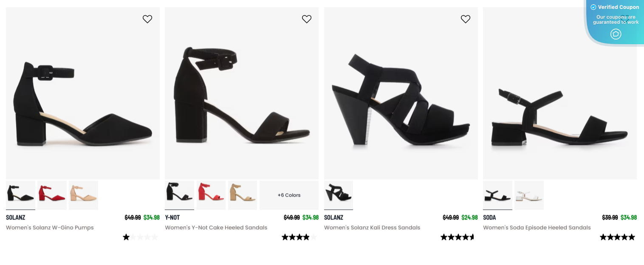Click the SODA brand label
The height and width of the screenshot is (265, 644).
tap(489, 217)
